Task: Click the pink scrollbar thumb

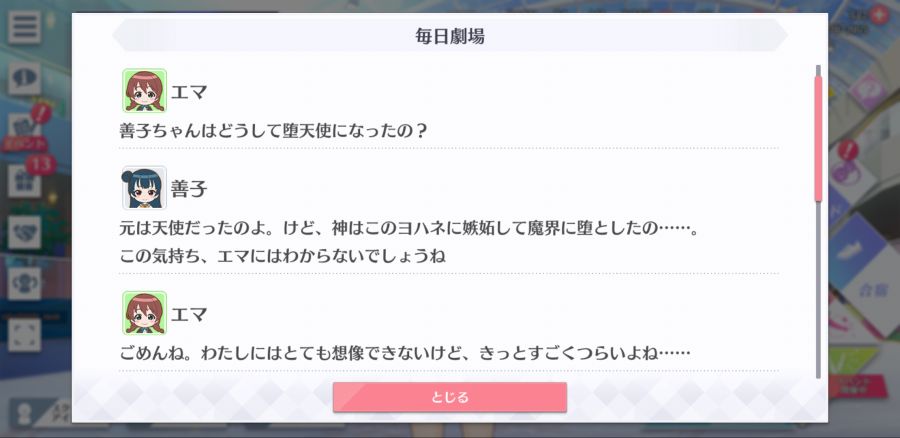Action: pos(818,138)
